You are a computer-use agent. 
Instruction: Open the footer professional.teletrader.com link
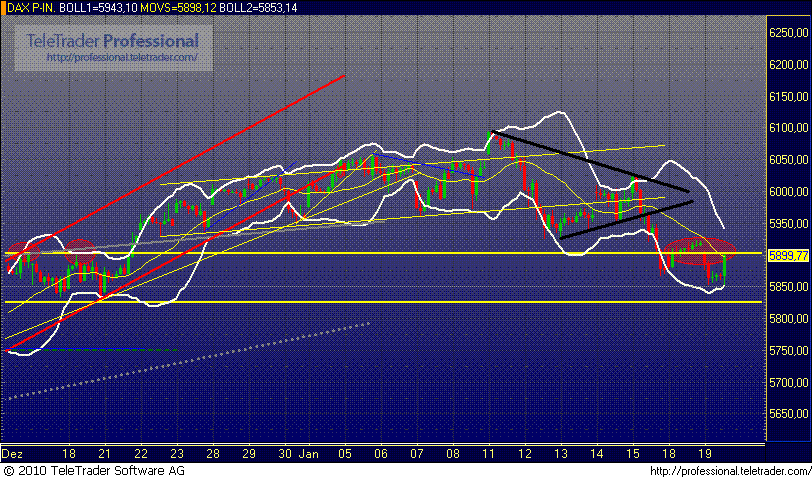(731, 471)
